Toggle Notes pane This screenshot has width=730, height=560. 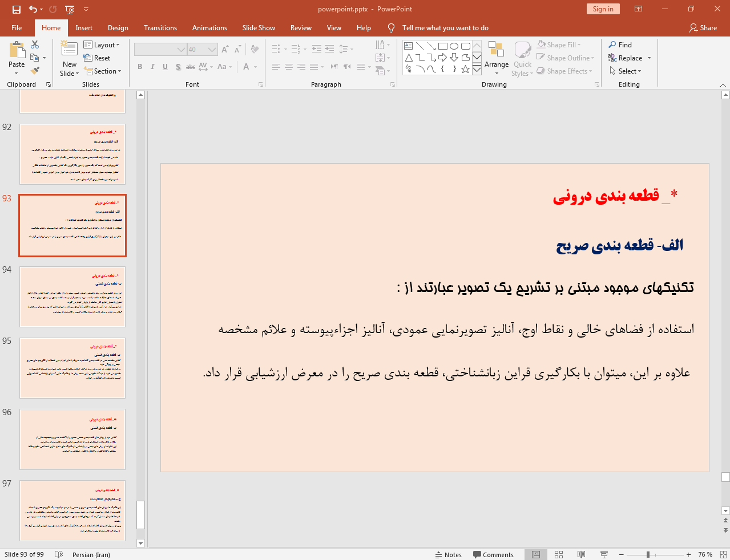(449, 554)
